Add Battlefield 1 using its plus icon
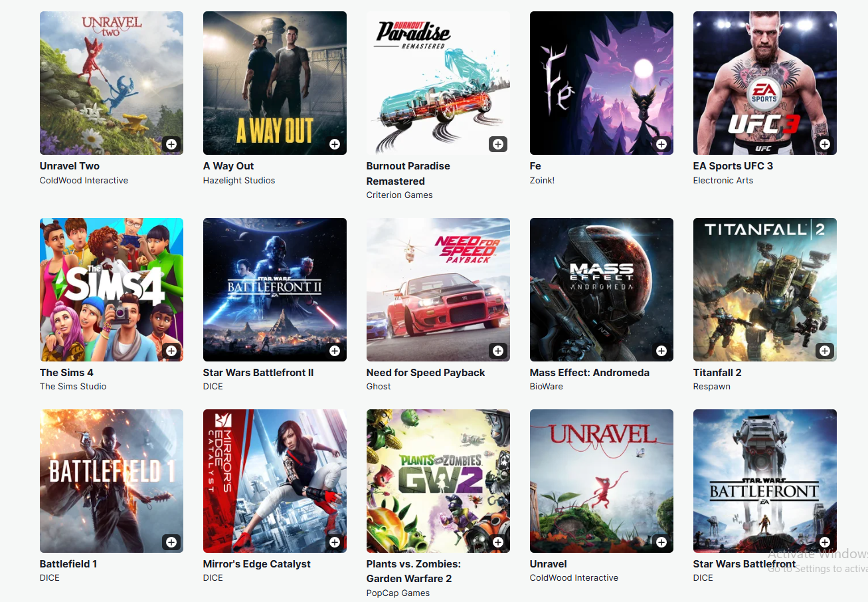 (x=171, y=542)
